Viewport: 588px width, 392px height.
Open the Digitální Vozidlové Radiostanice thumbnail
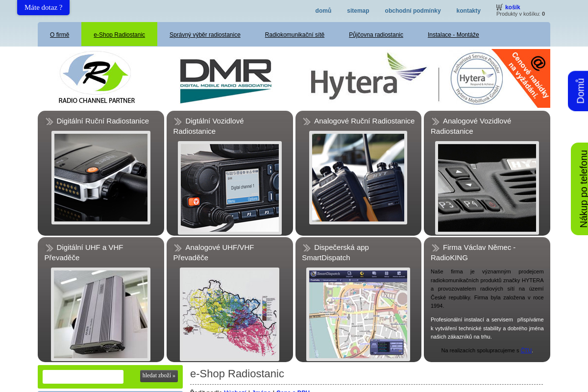pyautogui.click(x=230, y=188)
